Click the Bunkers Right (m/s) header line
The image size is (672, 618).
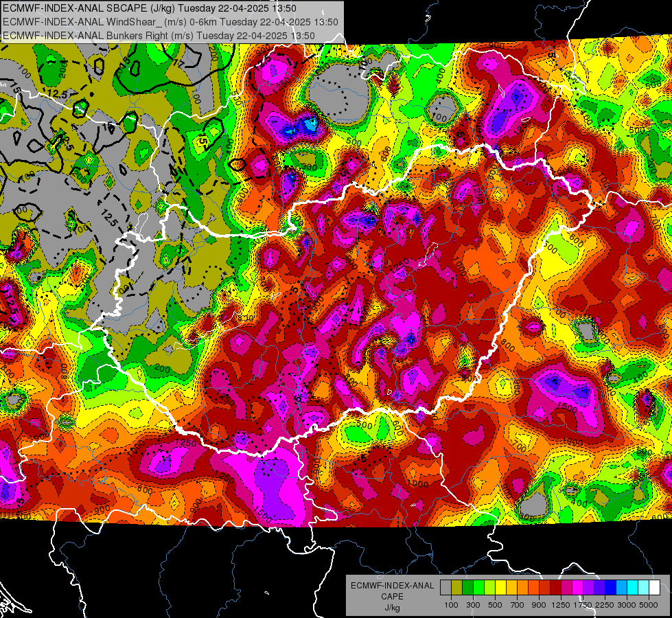click(x=159, y=36)
